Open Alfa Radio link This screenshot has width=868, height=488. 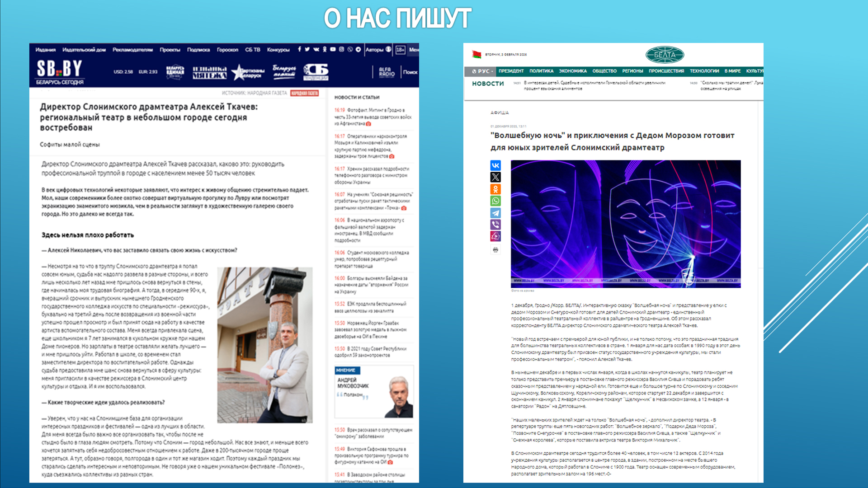(x=387, y=72)
